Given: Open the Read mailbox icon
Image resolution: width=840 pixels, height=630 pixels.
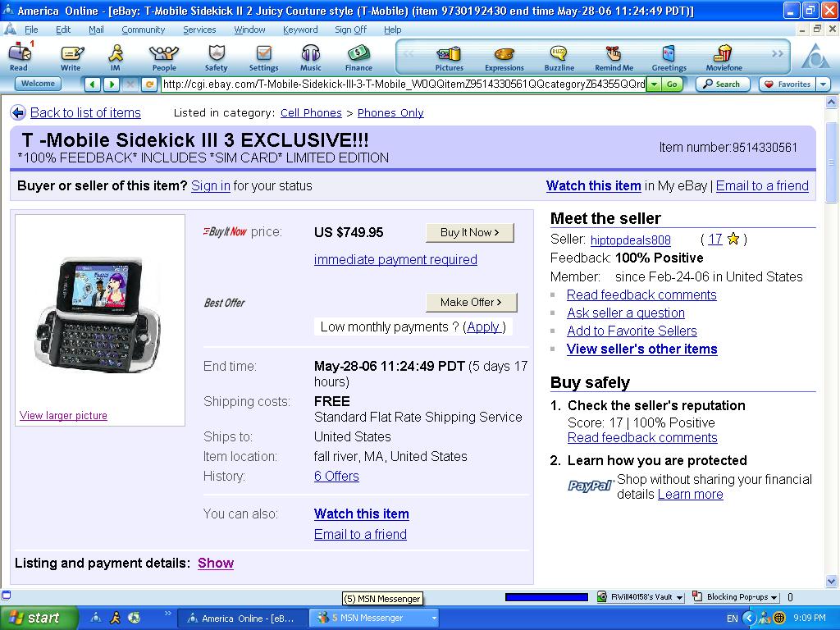Looking at the screenshot, I should pos(20,57).
